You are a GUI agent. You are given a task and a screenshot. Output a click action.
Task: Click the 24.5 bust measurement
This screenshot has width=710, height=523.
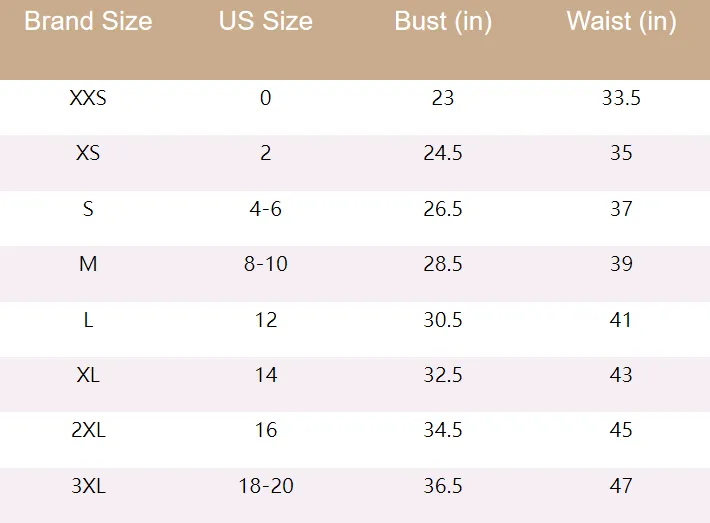443,154
